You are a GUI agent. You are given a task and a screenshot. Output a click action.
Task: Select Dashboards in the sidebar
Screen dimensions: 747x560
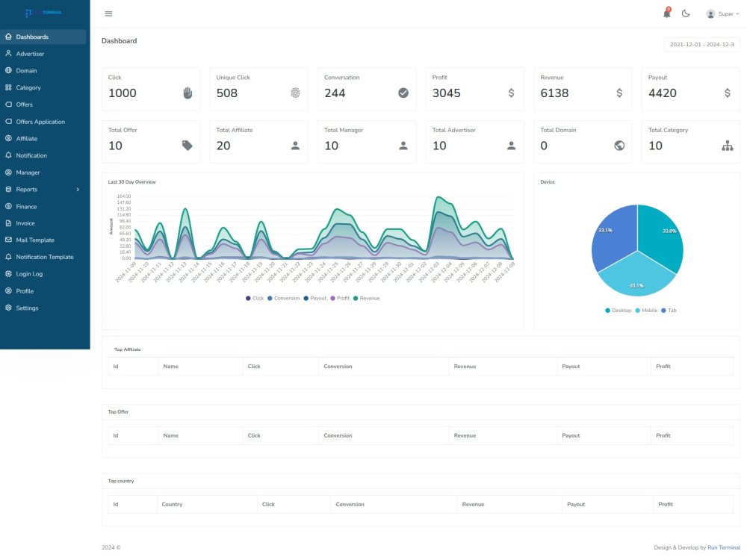(x=43, y=37)
